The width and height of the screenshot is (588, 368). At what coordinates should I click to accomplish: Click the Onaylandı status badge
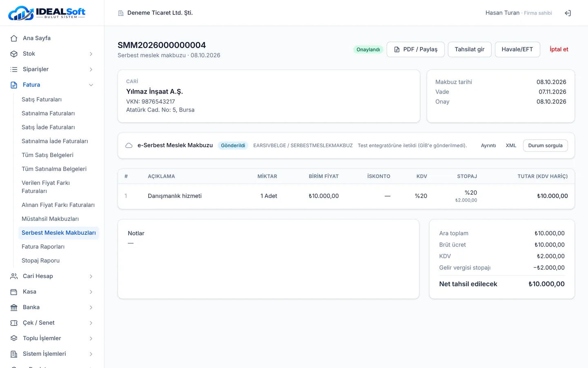coord(368,49)
